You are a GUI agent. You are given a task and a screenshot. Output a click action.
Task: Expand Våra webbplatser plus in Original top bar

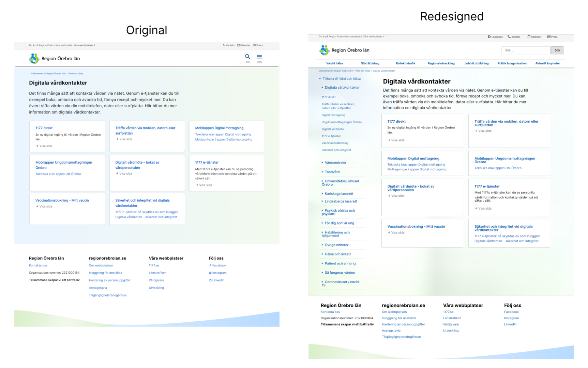click(94, 45)
